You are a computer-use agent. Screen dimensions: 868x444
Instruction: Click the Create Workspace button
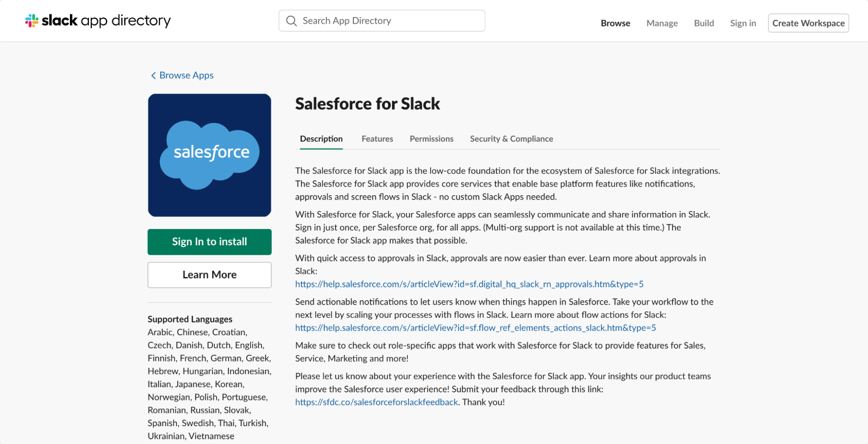click(808, 23)
